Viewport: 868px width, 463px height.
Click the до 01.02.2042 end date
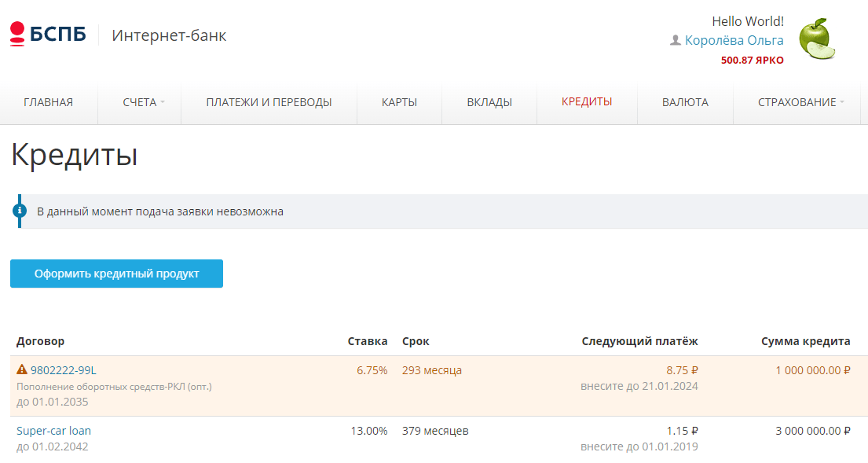53,446
